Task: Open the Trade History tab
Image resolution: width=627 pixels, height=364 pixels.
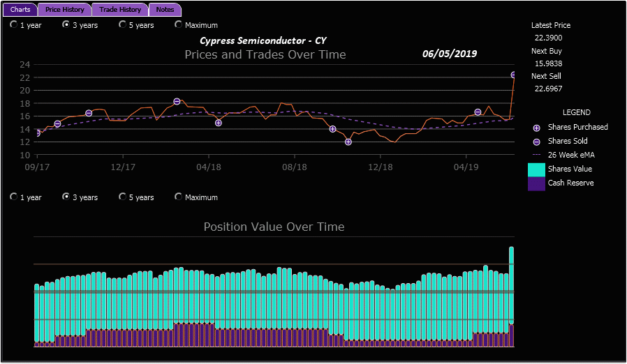Action: coord(120,10)
